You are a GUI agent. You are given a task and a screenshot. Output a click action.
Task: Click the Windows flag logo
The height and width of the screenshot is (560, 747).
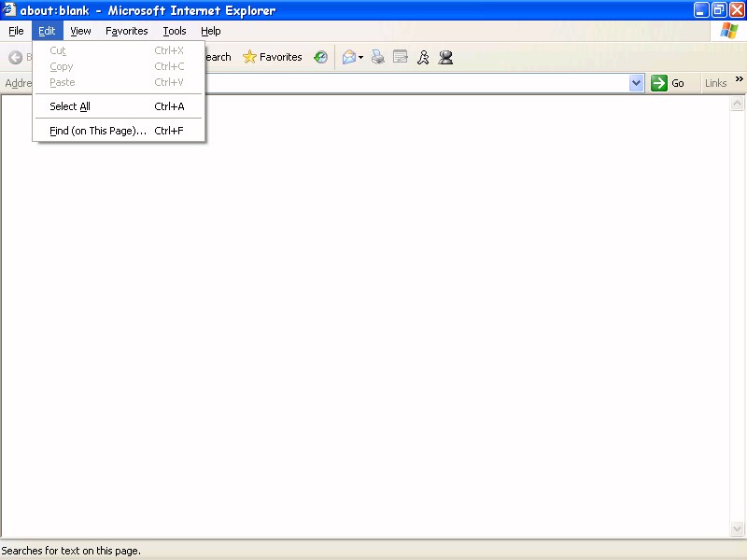[x=729, y=31]
